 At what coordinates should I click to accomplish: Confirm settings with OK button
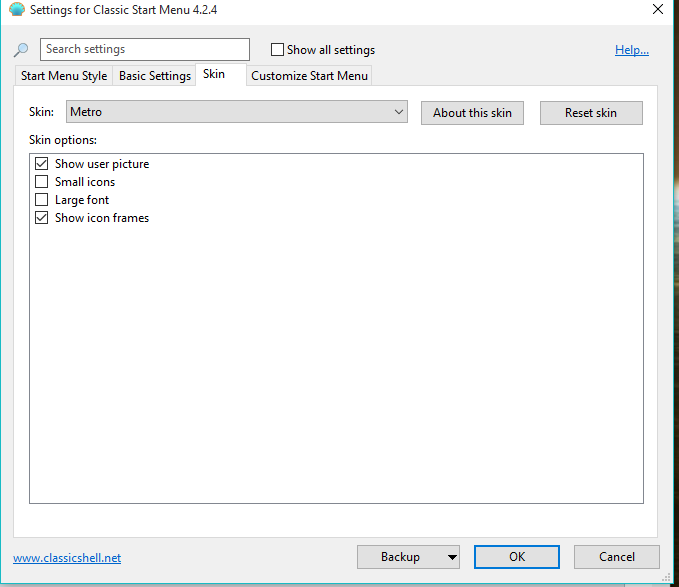[517, 557]
